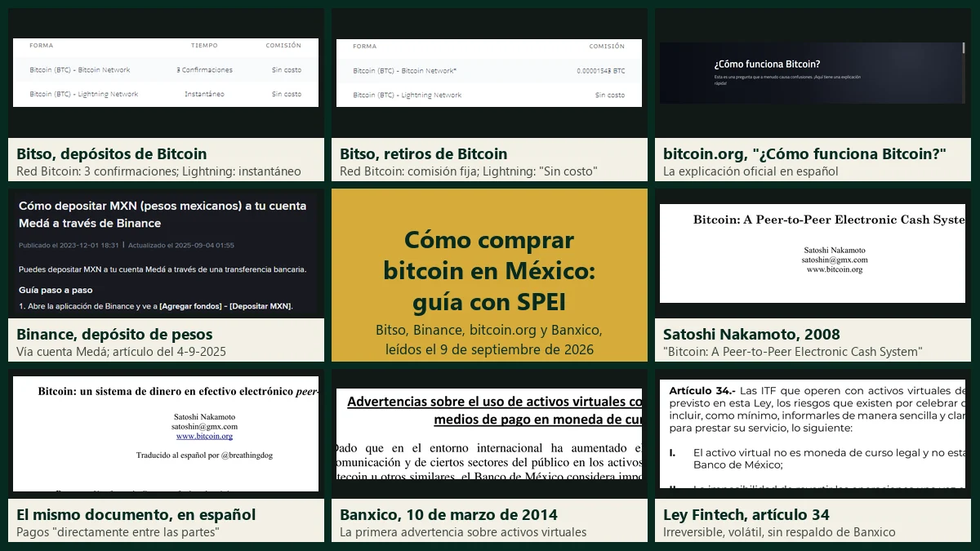Click subtitle 'Red Bitcoin: comisión fija; Lightning: "Sin costo"'

click(x=469, y=171)
